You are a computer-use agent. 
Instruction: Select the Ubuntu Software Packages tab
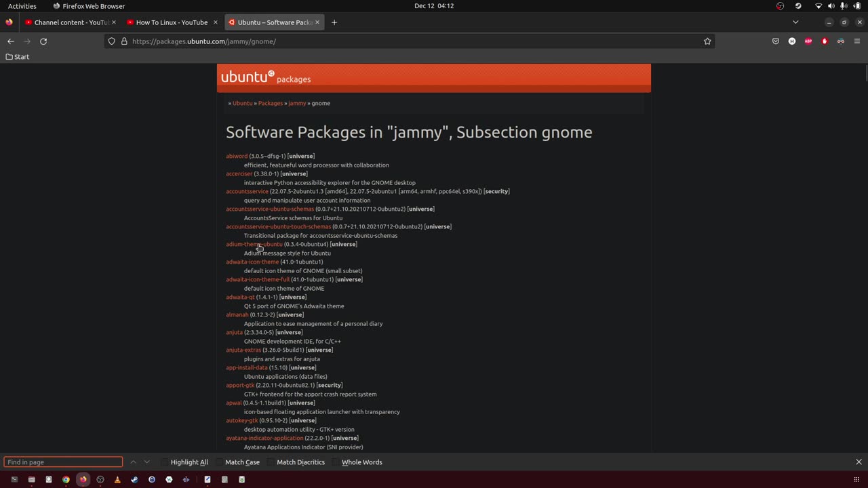click(x=274, y=22)
